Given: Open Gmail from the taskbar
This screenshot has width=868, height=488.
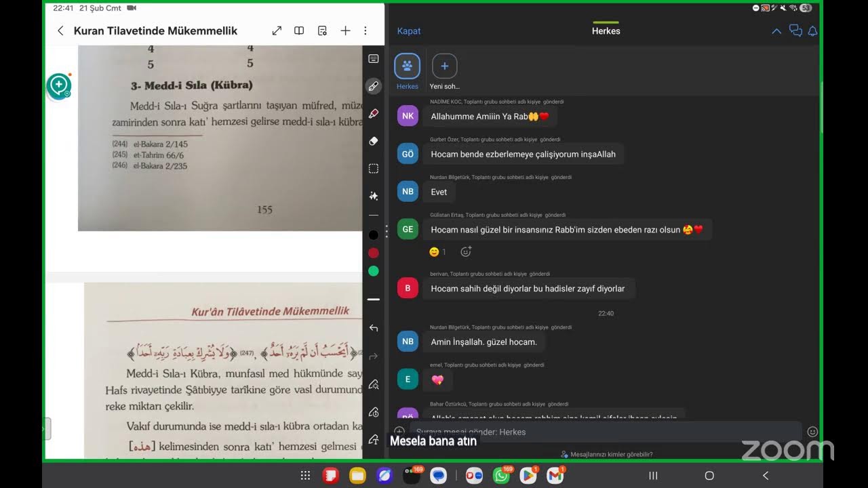Looking at the screenshot, I should click(x=555, y=475).
